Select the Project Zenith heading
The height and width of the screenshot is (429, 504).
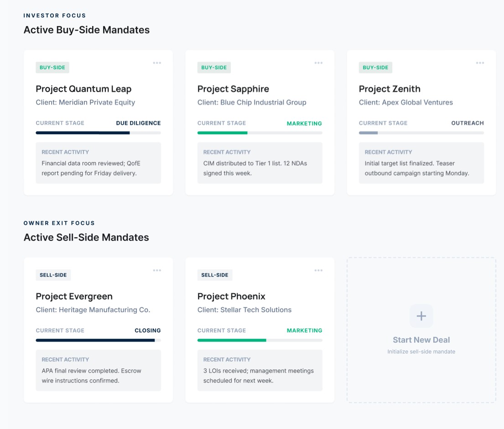390,89
